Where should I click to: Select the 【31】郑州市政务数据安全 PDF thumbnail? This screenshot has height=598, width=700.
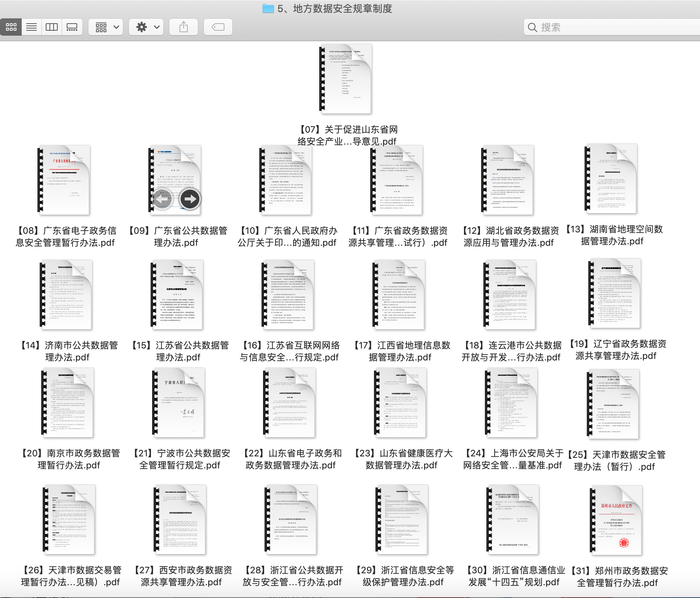coord(616,520)
